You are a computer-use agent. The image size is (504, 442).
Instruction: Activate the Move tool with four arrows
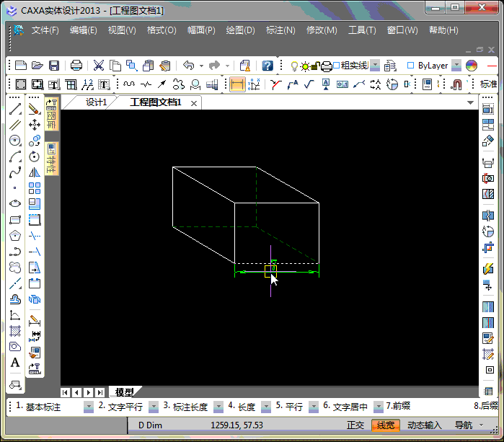pos(34,125)
